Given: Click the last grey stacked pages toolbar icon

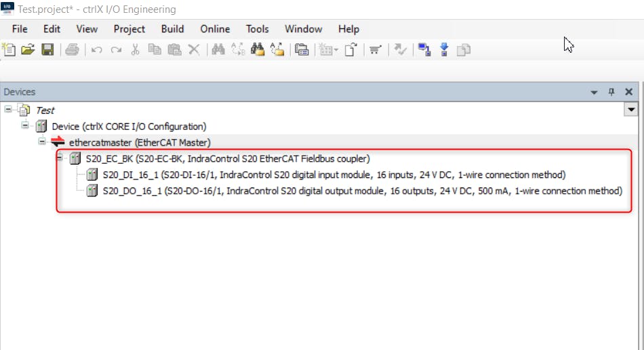Looking at the screenshot, I should 464,50.
